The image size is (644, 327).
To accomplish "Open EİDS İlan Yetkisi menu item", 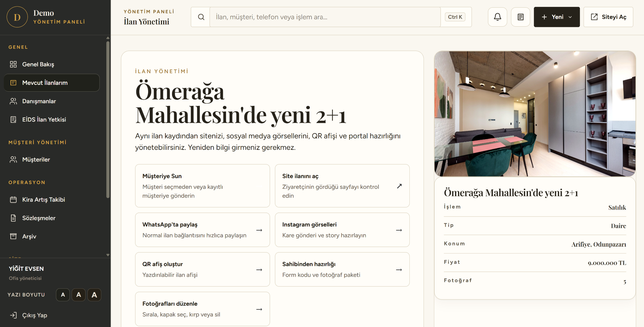I will click(52, 119).
